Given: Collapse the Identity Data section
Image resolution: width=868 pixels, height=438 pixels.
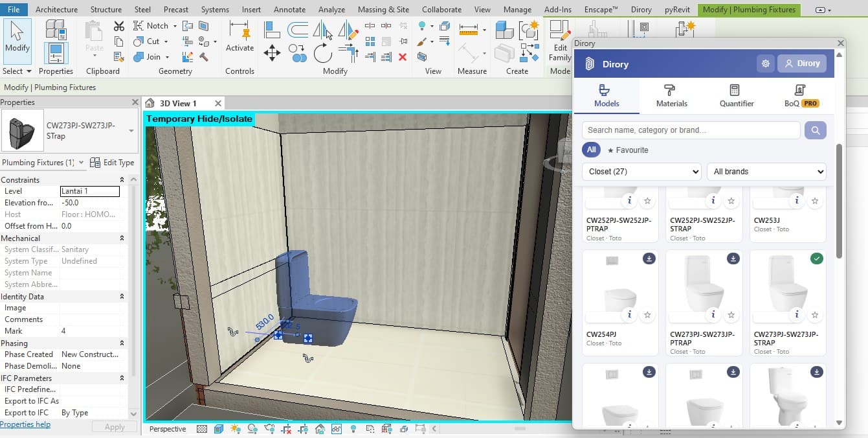Looking at the screenshot, I should pos(122,297).
